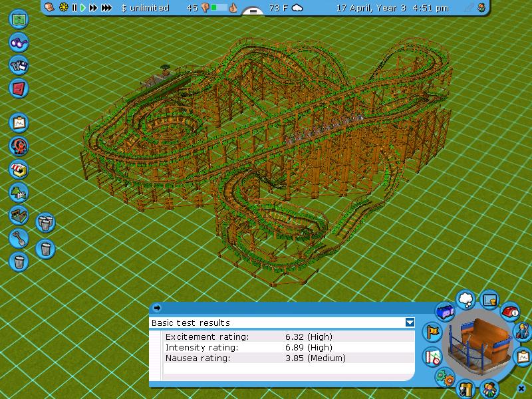Click the coaster car preview thumbnail
Viewport: 532px width, 399px height.
(478, 344)
